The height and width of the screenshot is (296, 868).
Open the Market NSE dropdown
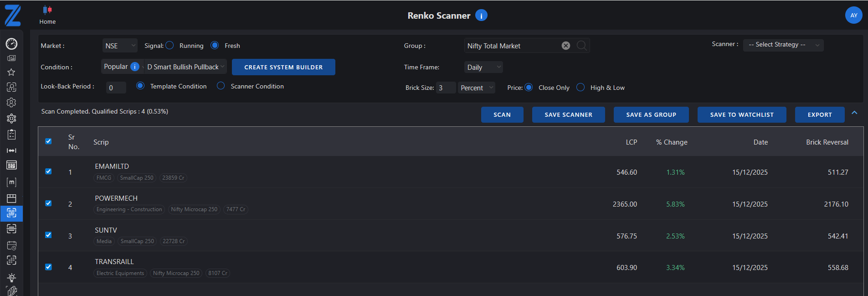(x=120, y=46)
